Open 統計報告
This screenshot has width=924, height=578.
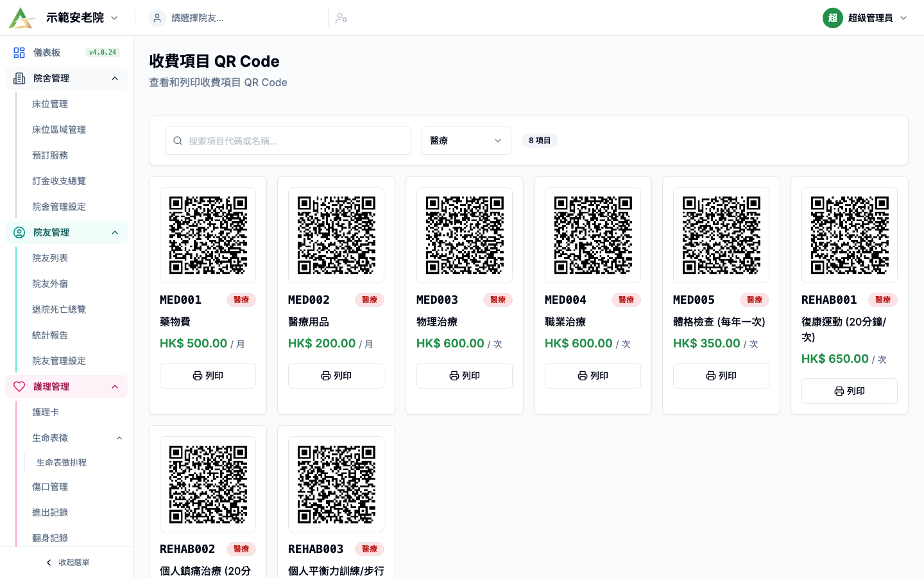[50, 335]
